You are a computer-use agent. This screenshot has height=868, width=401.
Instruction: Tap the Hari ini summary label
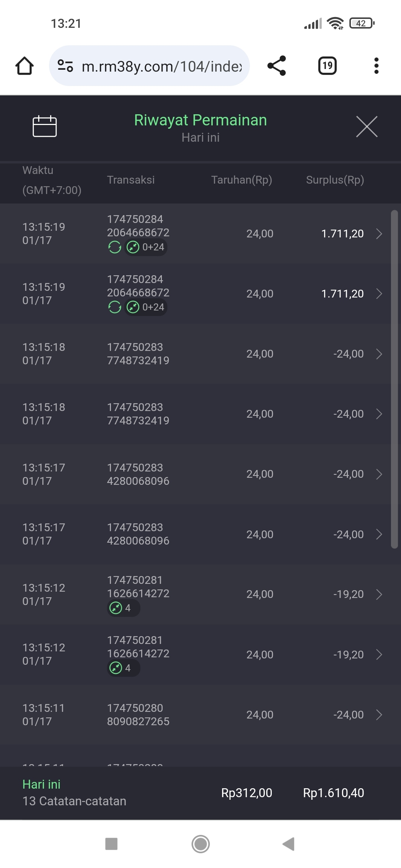(42, 784)
